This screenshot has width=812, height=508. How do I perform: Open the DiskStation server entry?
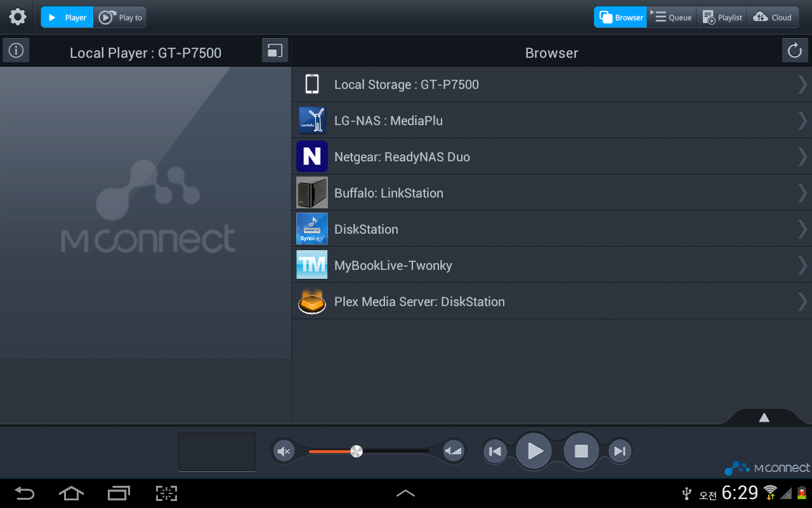pos(551,229)
